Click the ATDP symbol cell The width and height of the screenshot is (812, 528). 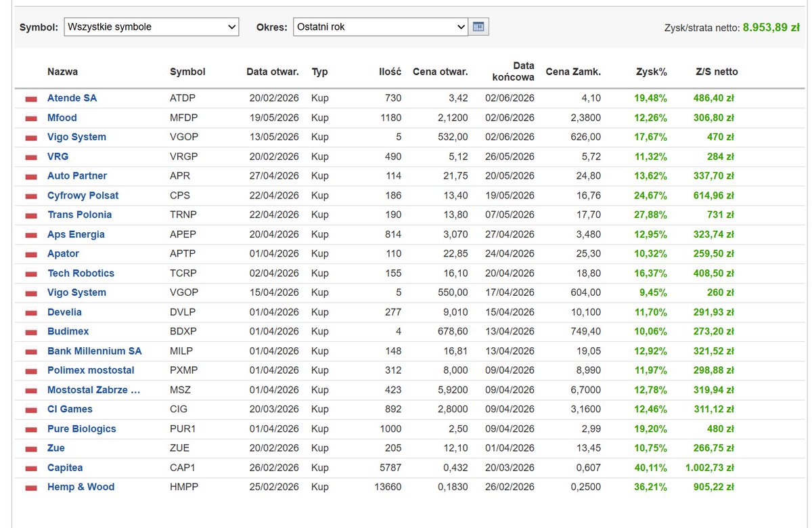point(183,98)
